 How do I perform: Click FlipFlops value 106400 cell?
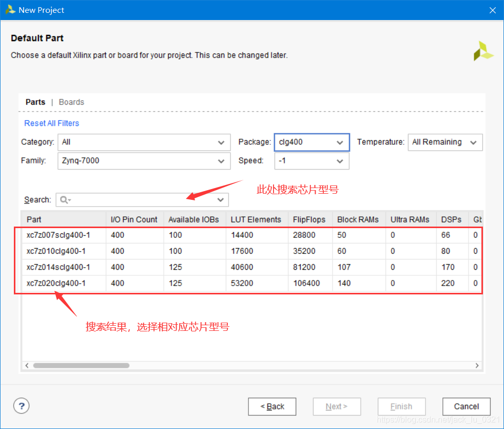(x=310, y=283)
